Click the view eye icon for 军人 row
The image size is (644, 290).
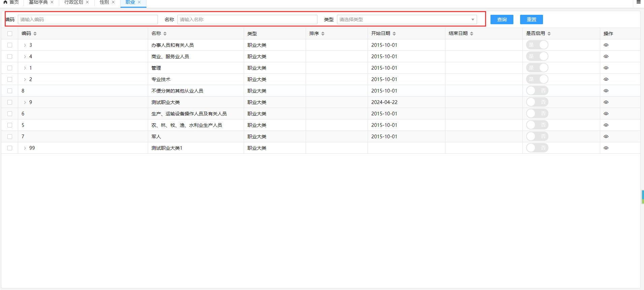(x=606, y=137)
